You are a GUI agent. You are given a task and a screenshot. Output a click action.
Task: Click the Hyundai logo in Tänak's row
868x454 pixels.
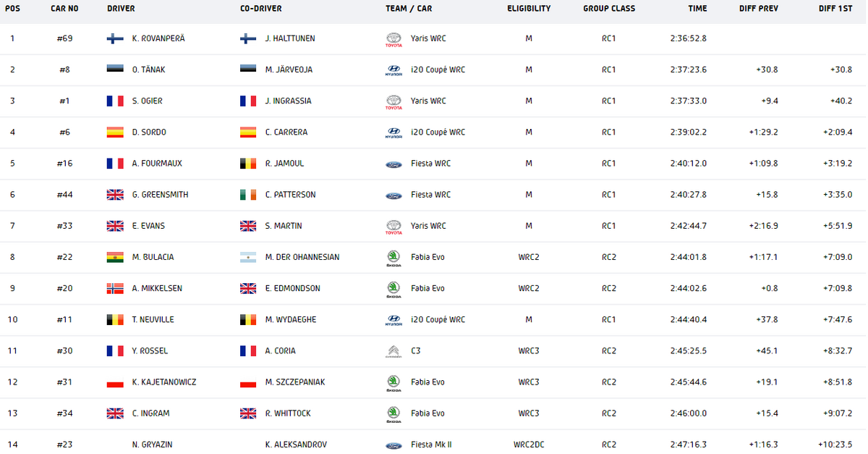click(393, 70)
